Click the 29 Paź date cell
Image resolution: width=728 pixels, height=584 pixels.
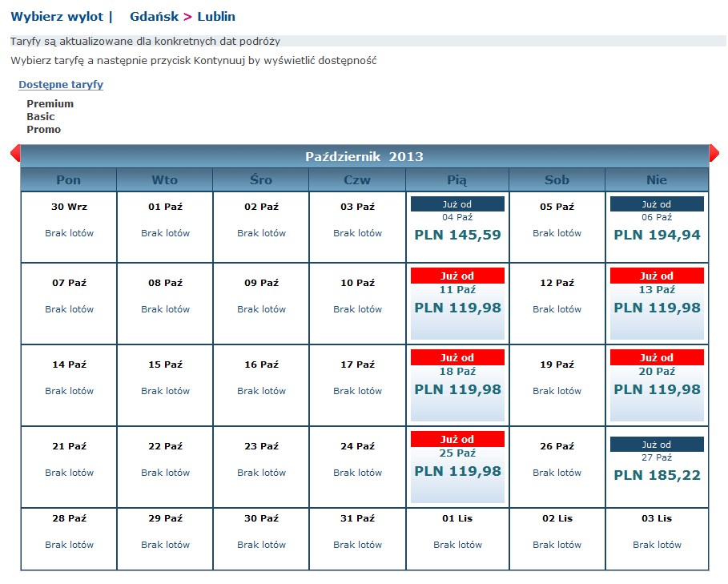165,539
